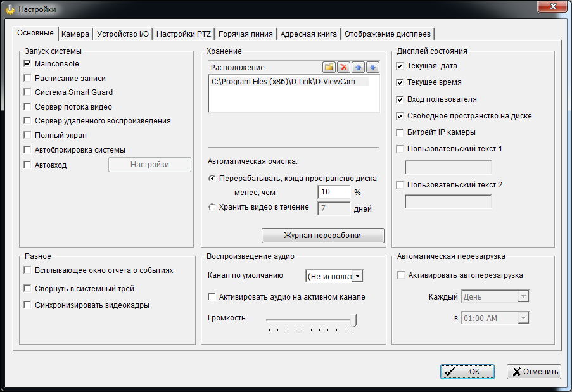Click the Громкость volume slider
The height and width of the screenshot is (392, 572).
click(x=311, y=320)
